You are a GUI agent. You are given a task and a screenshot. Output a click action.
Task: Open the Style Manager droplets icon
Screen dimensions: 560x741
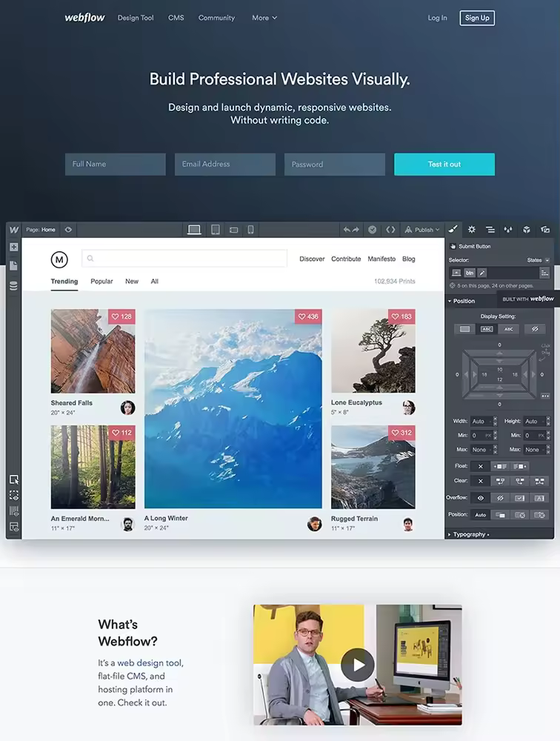pyautogui.click(x=508, y=230)
